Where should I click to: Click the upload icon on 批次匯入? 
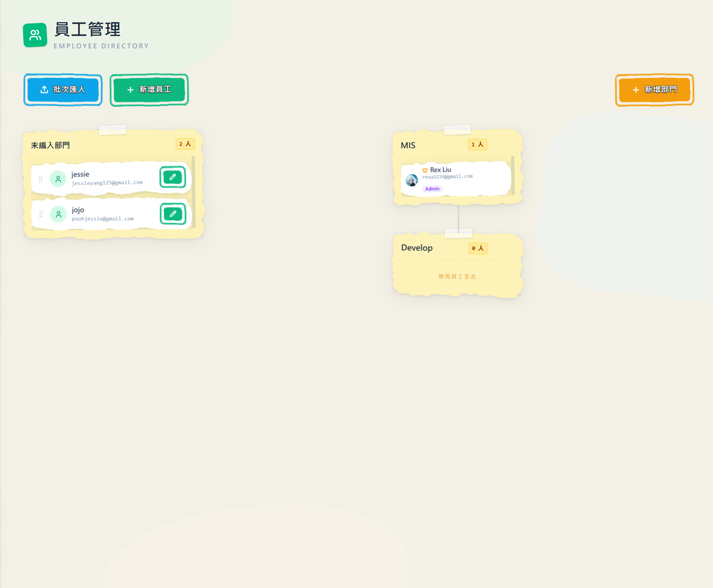pyautogui.click(x=44, y=90)
